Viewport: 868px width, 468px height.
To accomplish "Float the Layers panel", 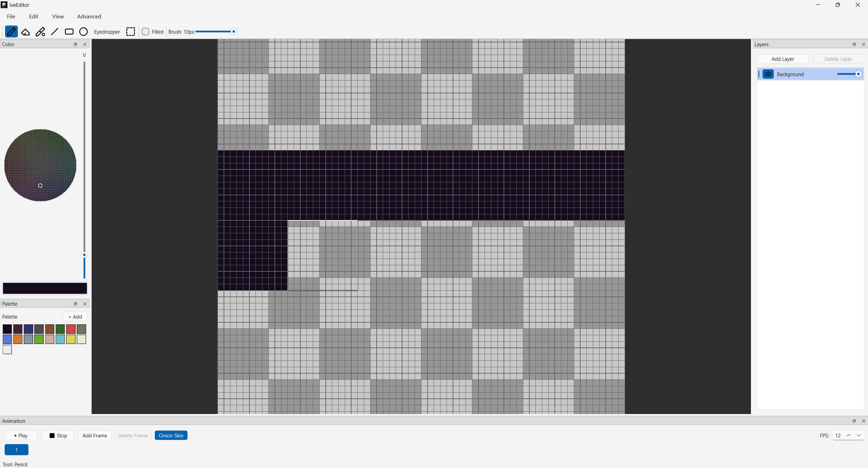I will click(x=854, y=44).
